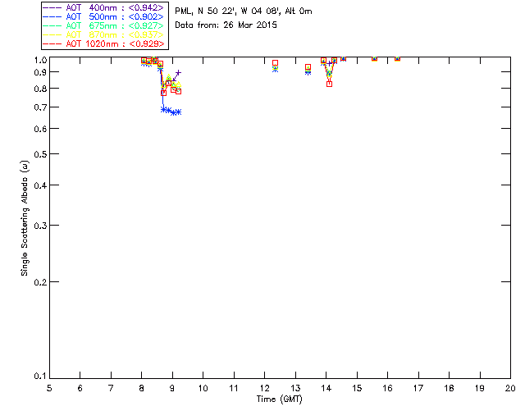Click the AOT 1020nm legend entry
Viewport: 525px width, 420px height.
[104, 43]
